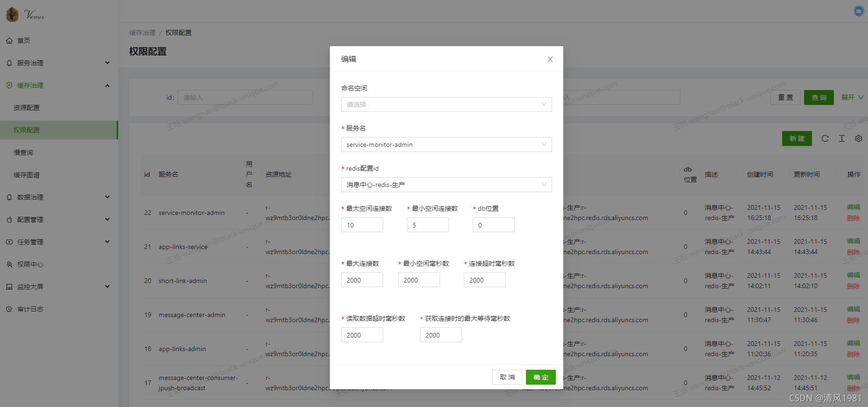Expand the 配置管理 menu
868x407 pixels.
(107, 220)
